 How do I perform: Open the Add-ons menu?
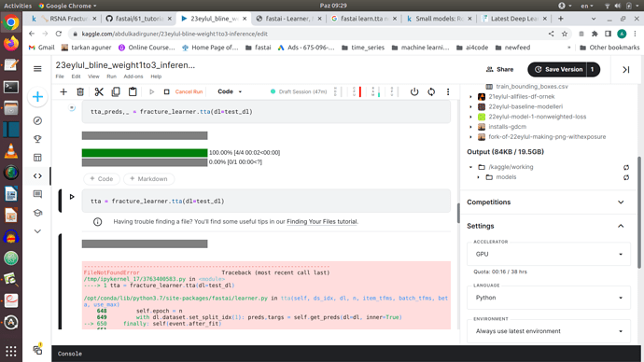click(133, 77)
